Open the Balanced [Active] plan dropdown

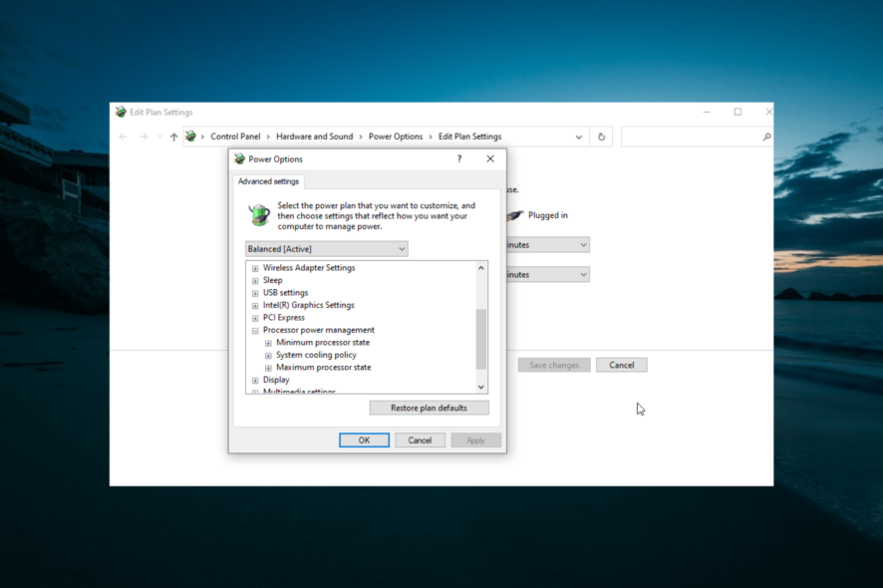pyautogui.click(x=327, y=249)
